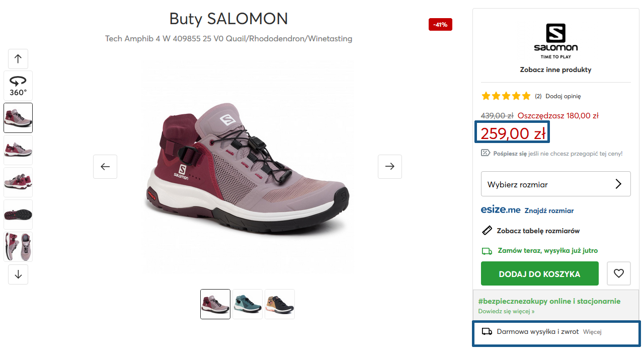The width and height of the screenshot is (644, 350).
Task: Select the teal color variant
Action: tap(248, 304)
